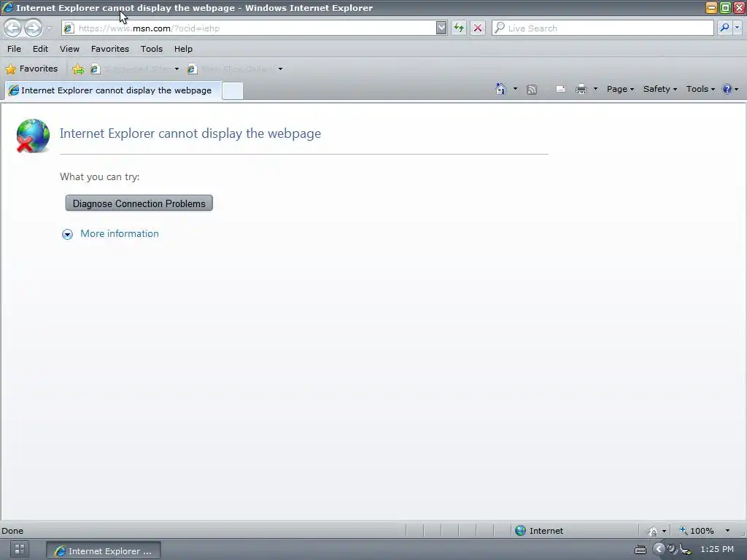Expand the Web Slice Gallery dropdown arrow

(280, 69)
